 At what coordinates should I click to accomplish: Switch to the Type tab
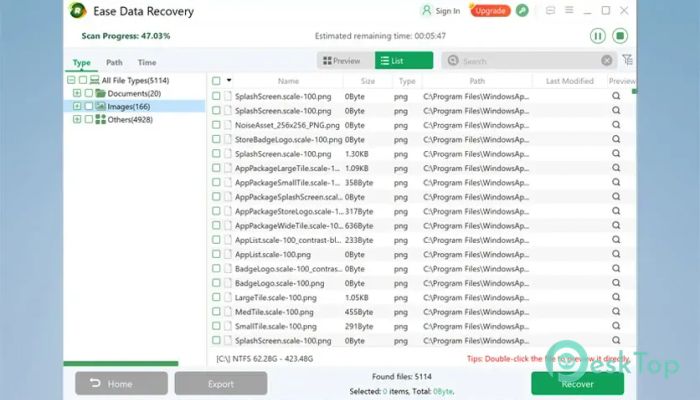point(82,62)
